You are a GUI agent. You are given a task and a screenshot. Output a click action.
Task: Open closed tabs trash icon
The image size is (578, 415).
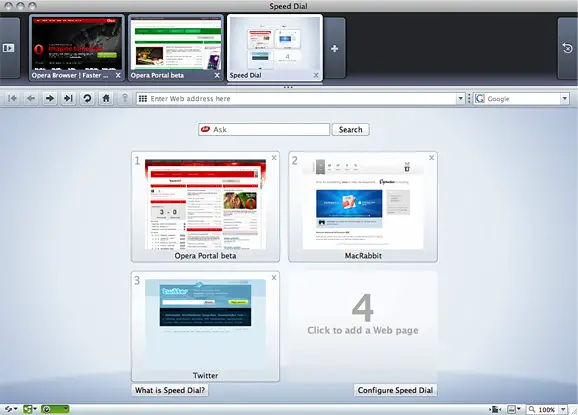click(567, 48)
